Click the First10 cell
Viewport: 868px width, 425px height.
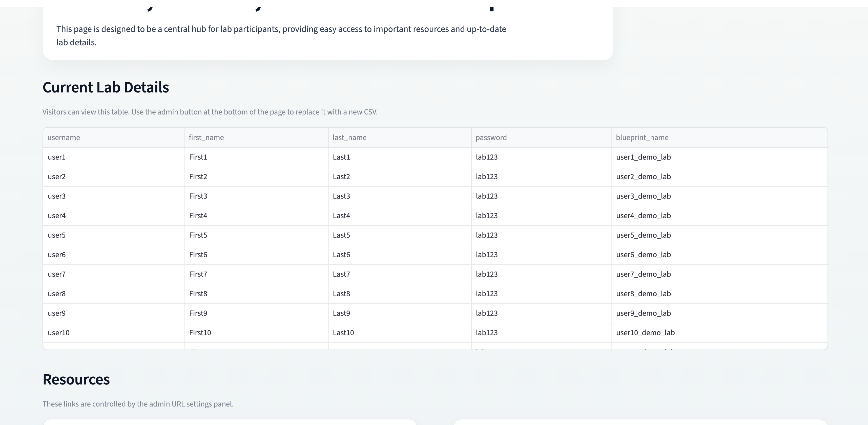coord(256,333)
